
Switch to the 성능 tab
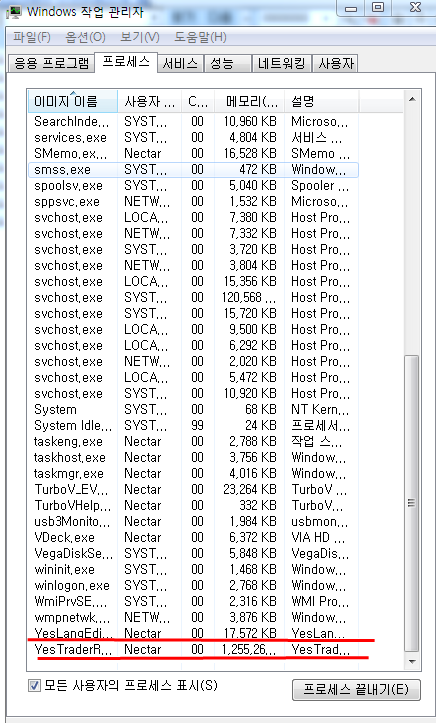coord(228,64)
